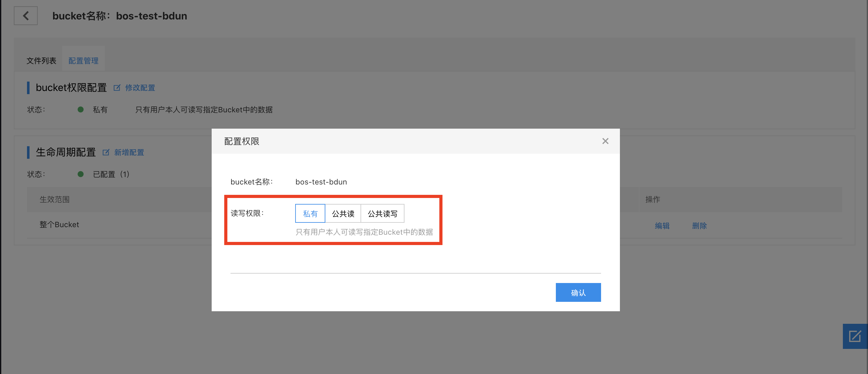Click the bos-test-bdun value in dialog
Viewport: 868px width, 374px height.
pos(321,182)
